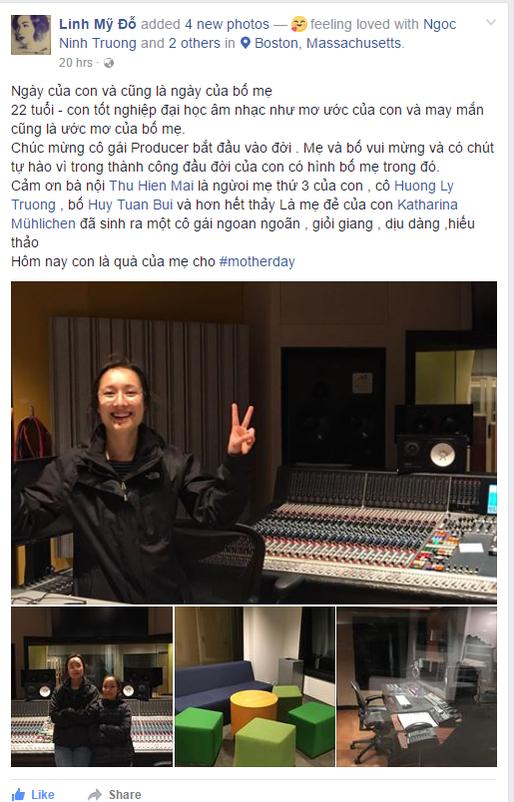The height and width of the screenshot is (802, 514).
Task: Open Linh Mỹ Đỗ profile picture
Action: (x=31, y=34)
